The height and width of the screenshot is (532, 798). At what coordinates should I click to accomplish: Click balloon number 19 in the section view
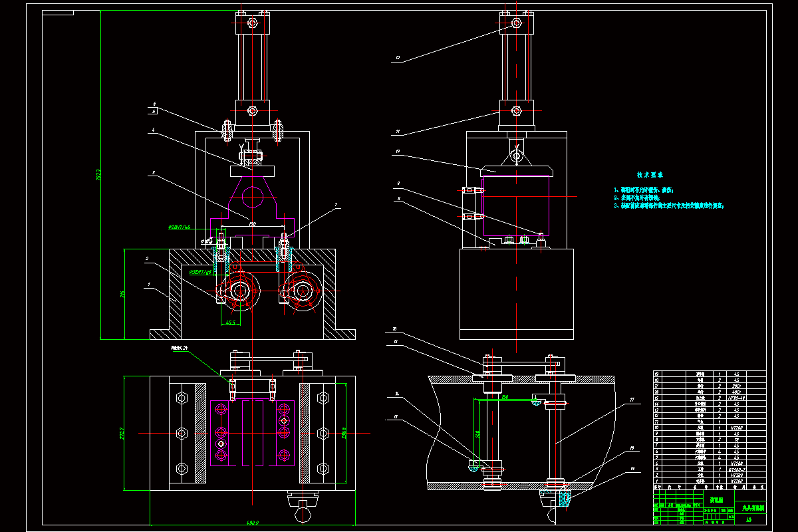point(632,469)
